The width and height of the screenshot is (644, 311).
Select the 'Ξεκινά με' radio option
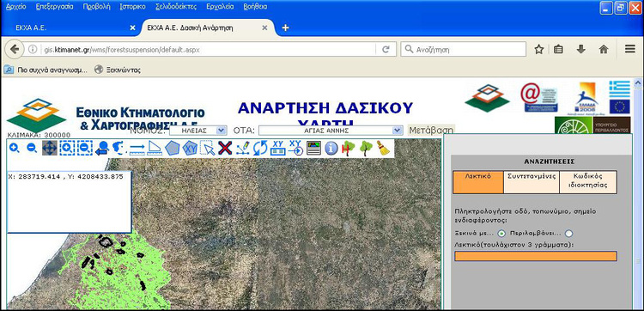click(x=501, y=234)
